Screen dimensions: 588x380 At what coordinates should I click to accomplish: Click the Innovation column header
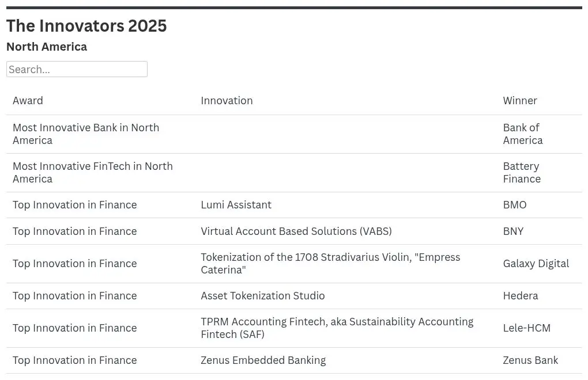(227, 101)
